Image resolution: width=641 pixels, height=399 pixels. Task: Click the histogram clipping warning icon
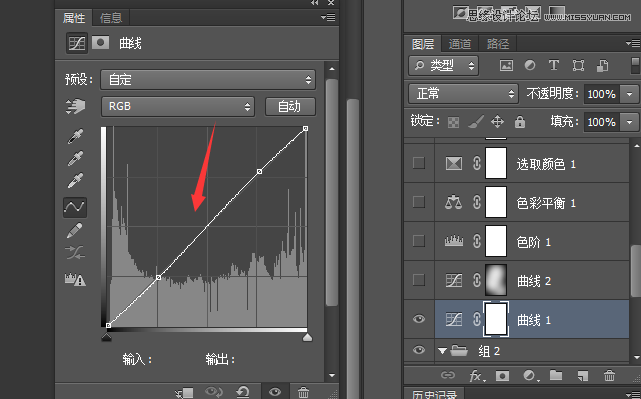tap(75, 279)
